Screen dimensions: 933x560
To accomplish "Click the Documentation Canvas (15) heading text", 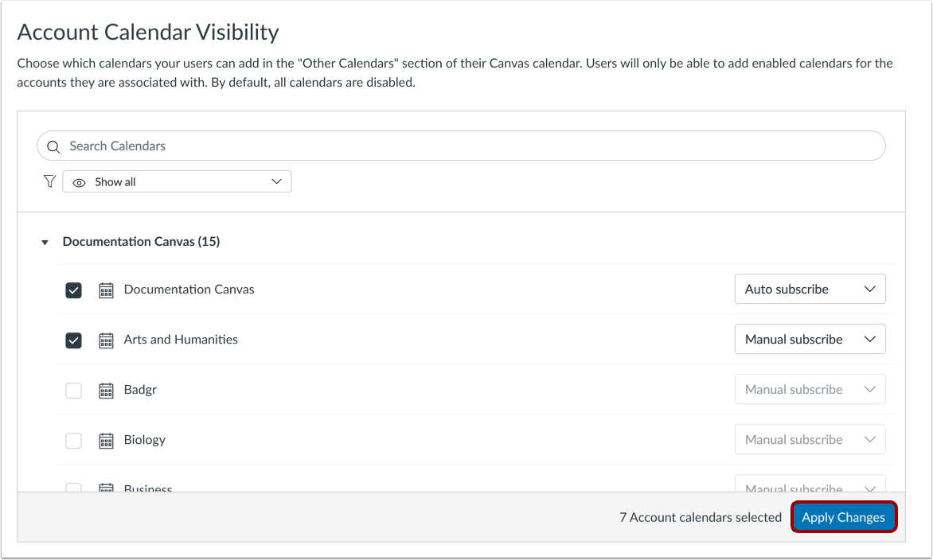I will click(141, 241).
